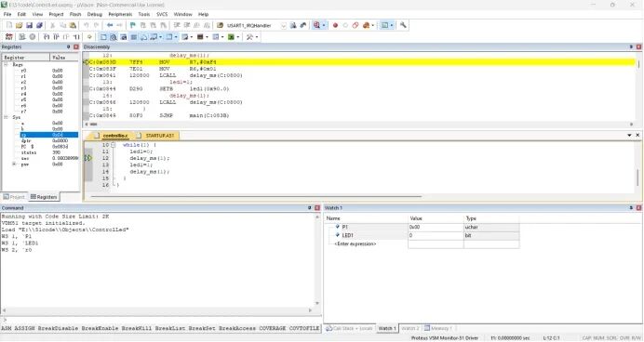Switch to the STARTUP.A51 editor tab
Image resolution: width=644 pixels, height=342 pixels.
click(156, 136)
